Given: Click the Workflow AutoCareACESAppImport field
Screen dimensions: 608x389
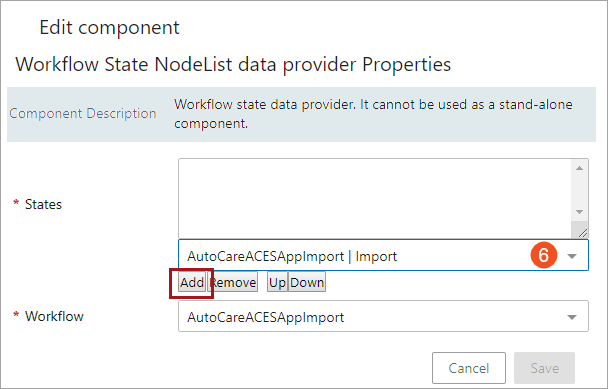Looking at the screenshot, I should pyautogui.click(x=383, y=316).
